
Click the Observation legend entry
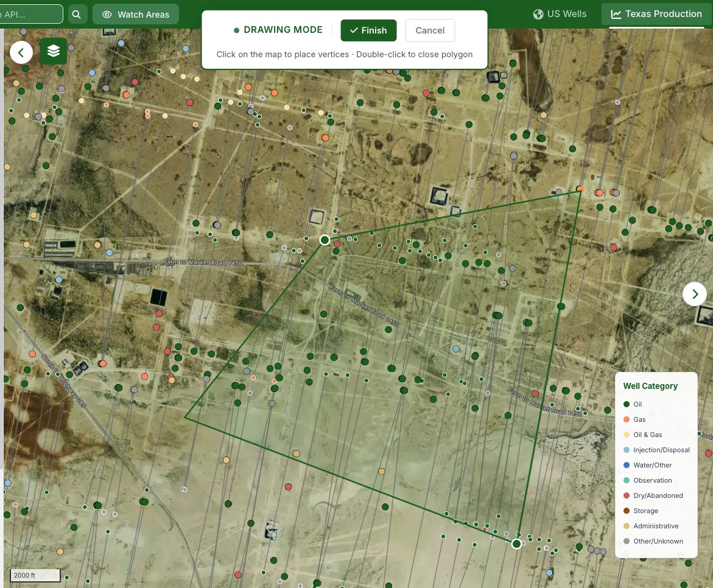tap(647, 480)
